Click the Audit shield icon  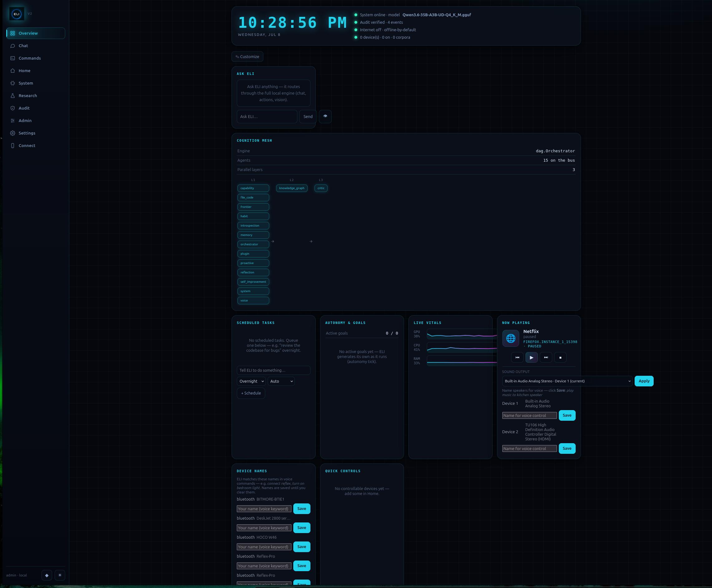[x=12, y=108]
